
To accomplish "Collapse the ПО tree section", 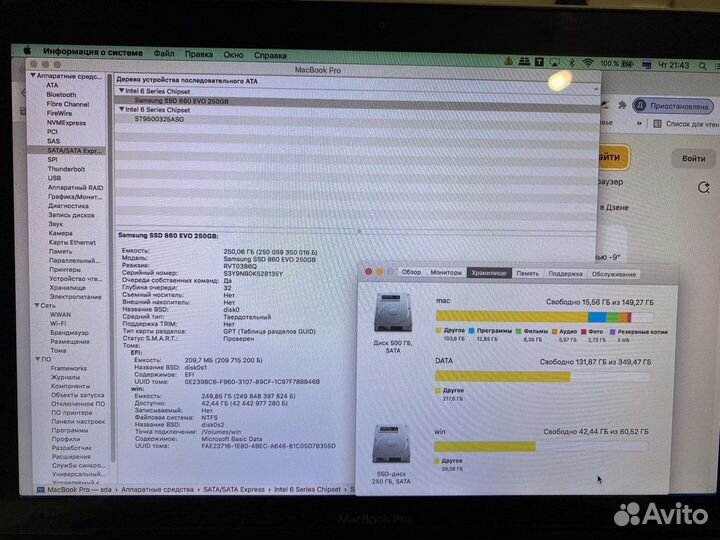I will [38, 359].
